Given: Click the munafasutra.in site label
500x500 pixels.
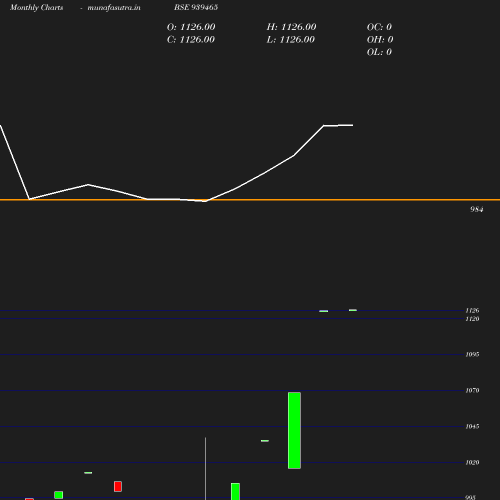Looking at the screenshot, I should 114,8.
